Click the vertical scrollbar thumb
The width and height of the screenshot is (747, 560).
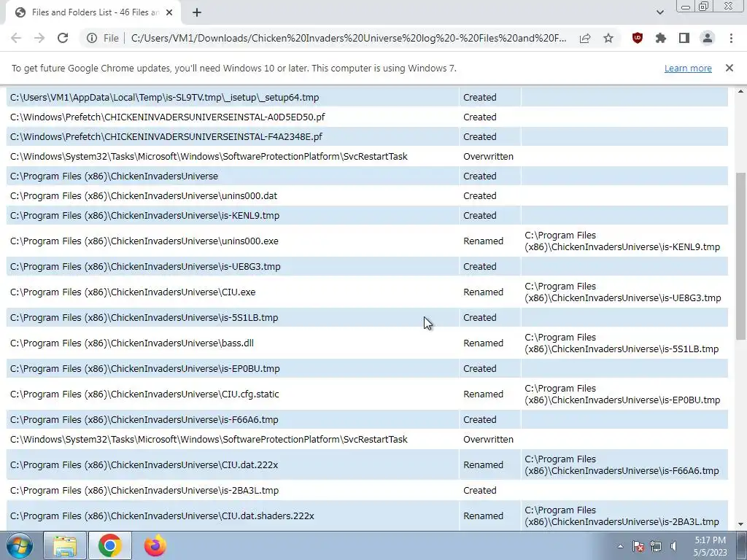pos(741,256)
